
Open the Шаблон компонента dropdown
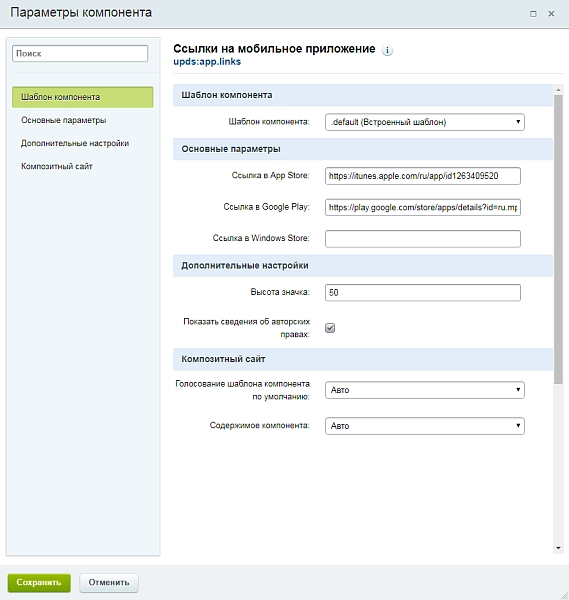pos(425,122)
